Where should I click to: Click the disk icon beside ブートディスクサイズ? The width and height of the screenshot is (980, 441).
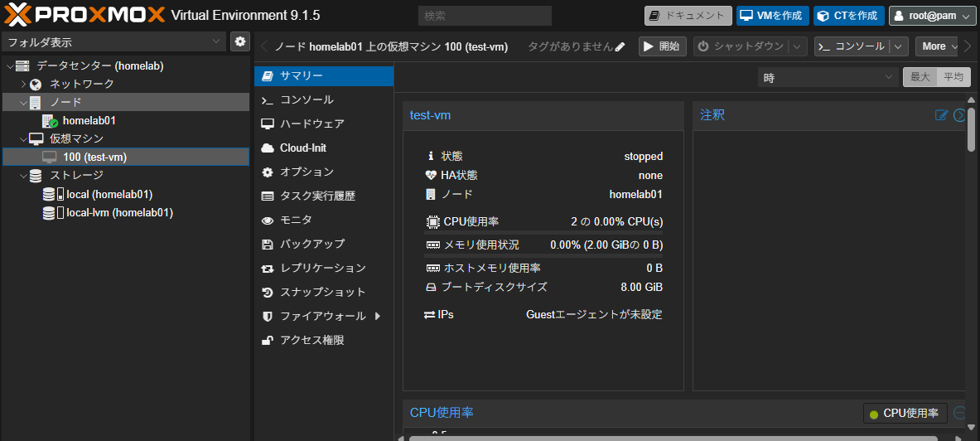[431, 288]
